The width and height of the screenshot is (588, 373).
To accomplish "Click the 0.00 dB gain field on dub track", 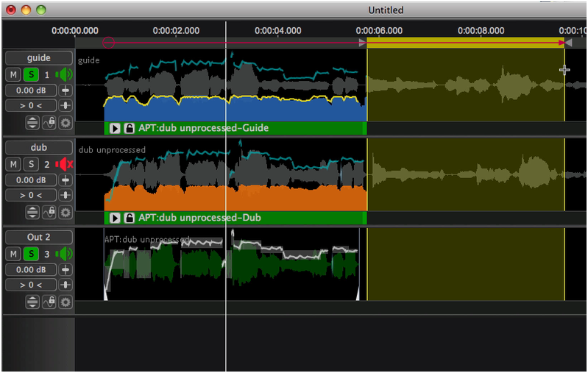I will coord(30,180).
